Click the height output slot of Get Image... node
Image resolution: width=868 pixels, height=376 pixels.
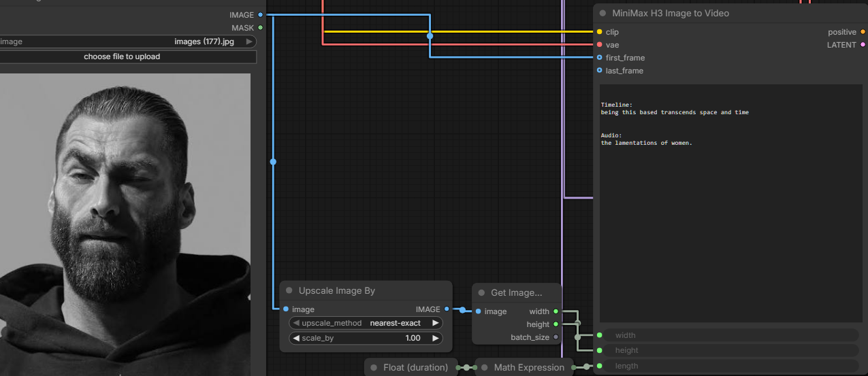pos(556,324)
